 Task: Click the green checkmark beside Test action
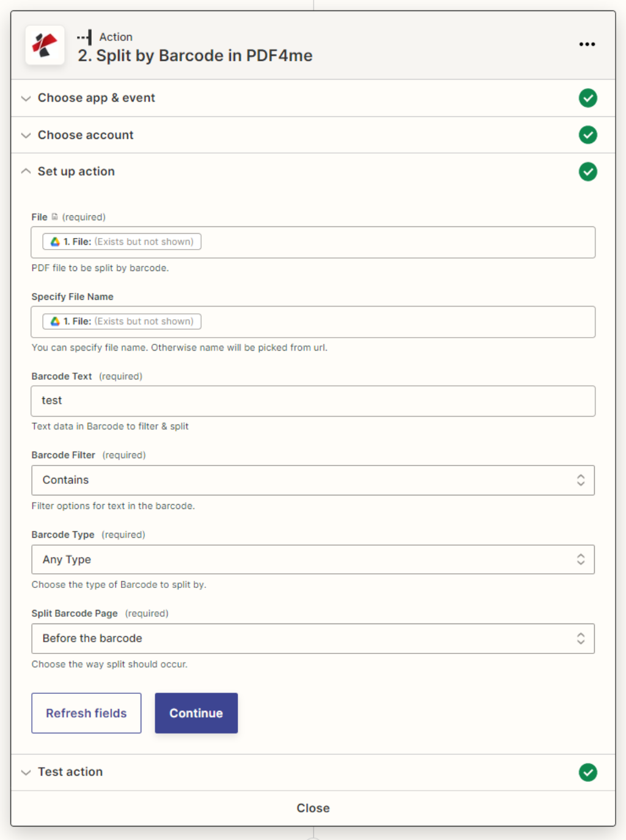tap(587, 772)
